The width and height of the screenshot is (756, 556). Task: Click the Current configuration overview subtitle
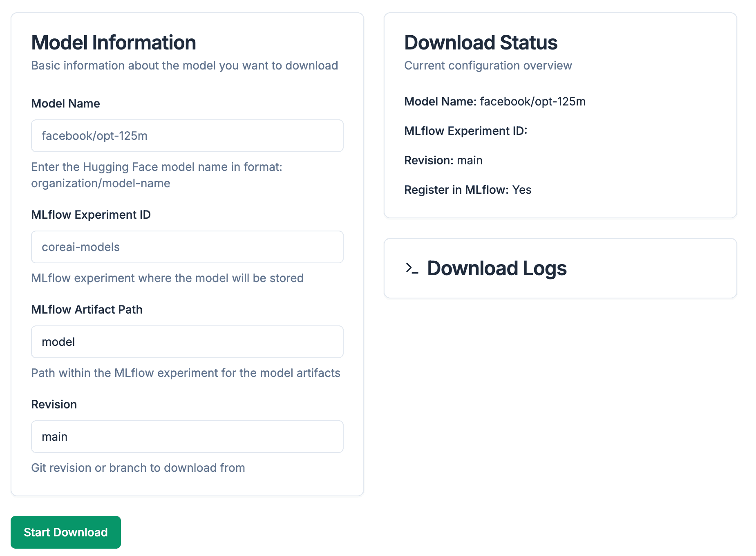click(x=488, y=65)
